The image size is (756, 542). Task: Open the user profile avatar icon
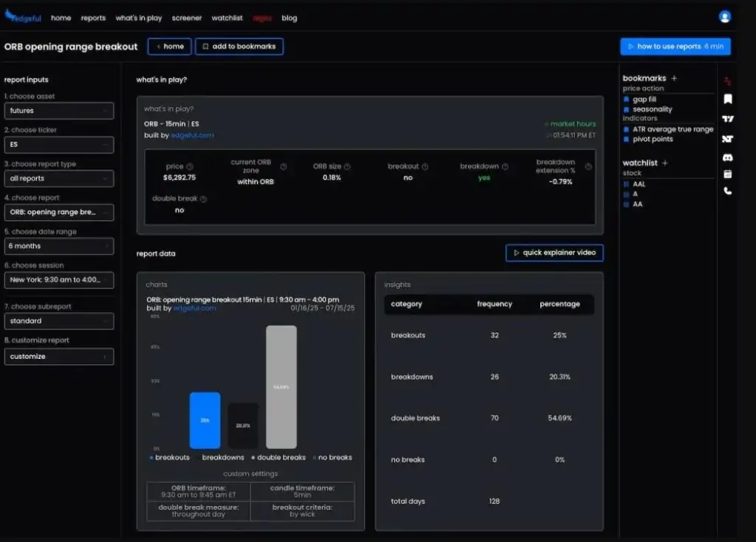click(724, 17)
